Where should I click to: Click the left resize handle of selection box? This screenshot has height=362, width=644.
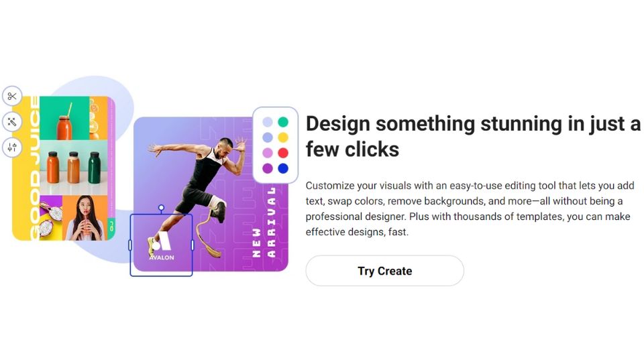point(130,245)
